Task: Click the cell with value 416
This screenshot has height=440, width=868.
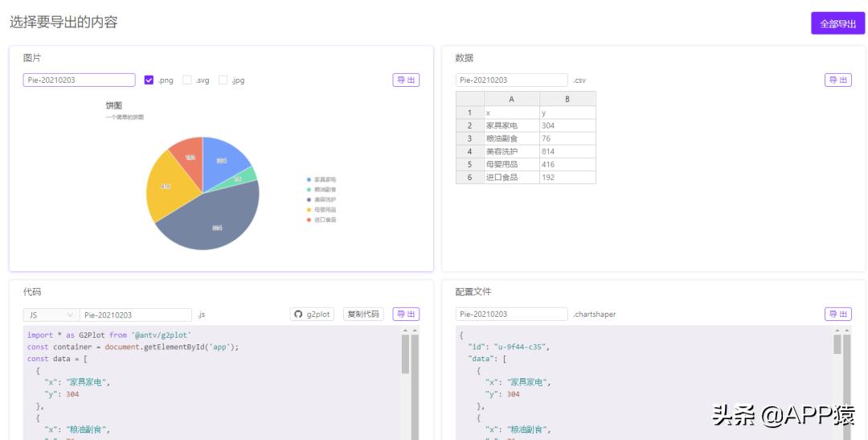Action: tap(567, 165)
